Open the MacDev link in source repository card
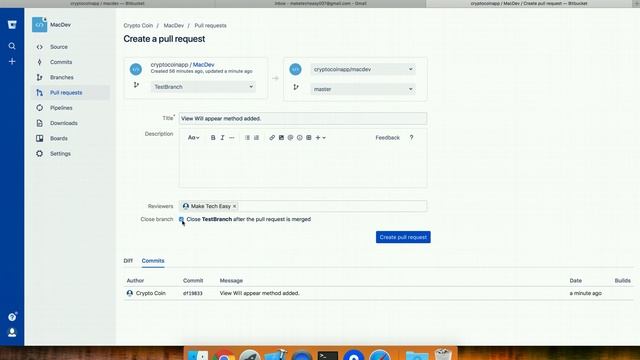This screenshot has width=640, height=360. 203,64
